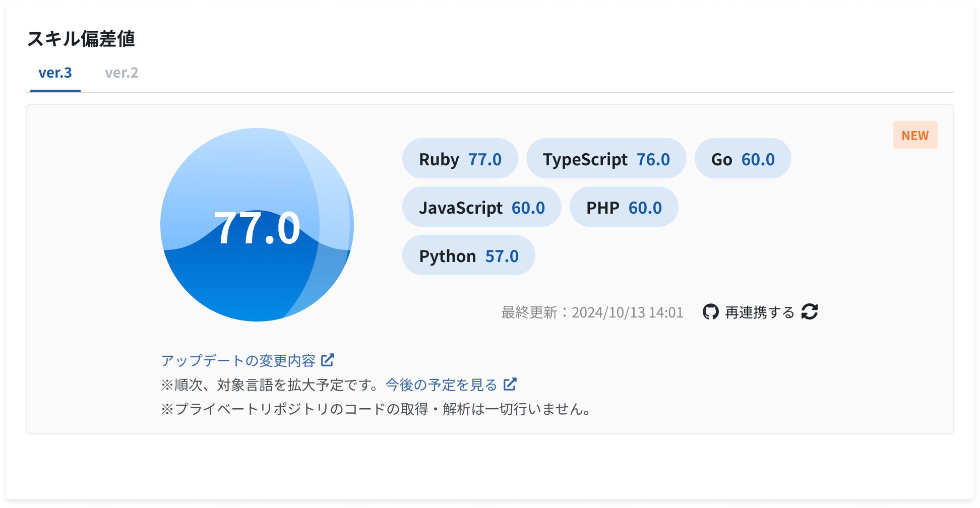Open the アップデートの変更内容 link
The image size is (980, 508).
(238, 360)
